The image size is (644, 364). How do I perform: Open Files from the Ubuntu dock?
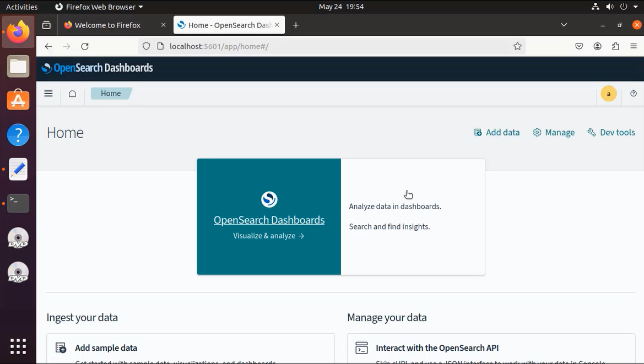pos(18,66)
